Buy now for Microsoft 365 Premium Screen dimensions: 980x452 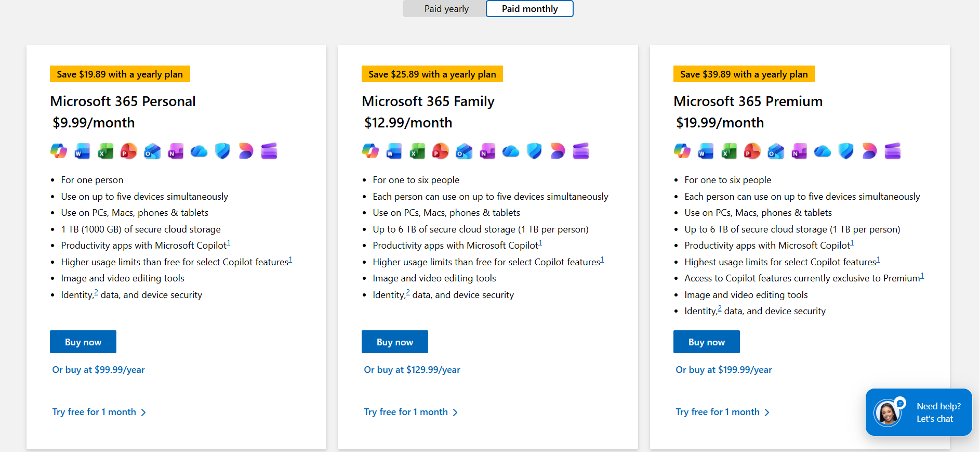(x=707, y=342)
